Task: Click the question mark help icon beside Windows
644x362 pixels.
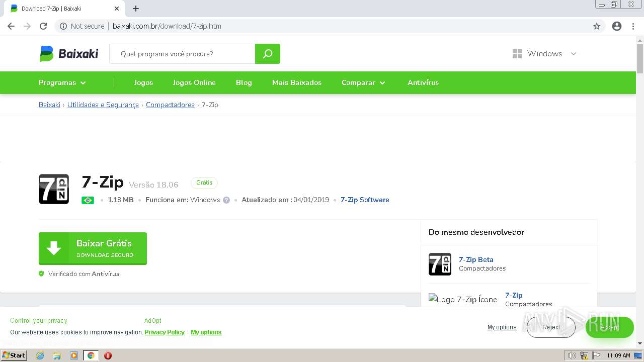Action: click(226, 200)
